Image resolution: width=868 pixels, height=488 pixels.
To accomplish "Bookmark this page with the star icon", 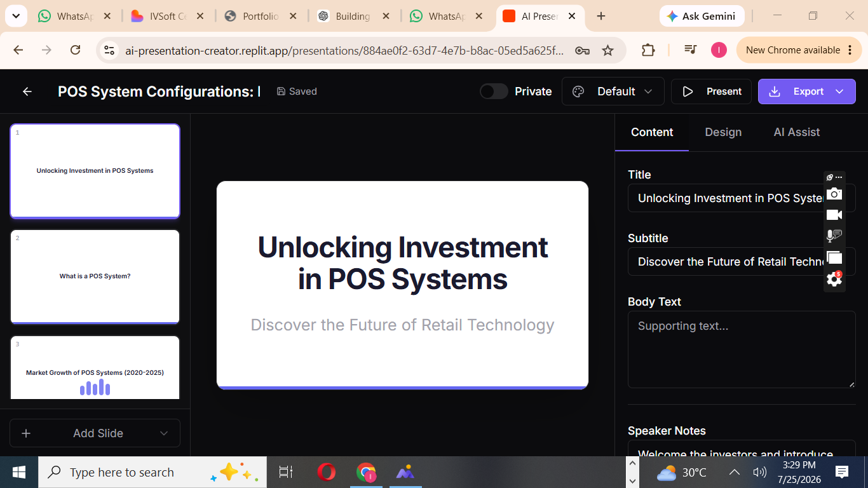I will click(608, 50).
